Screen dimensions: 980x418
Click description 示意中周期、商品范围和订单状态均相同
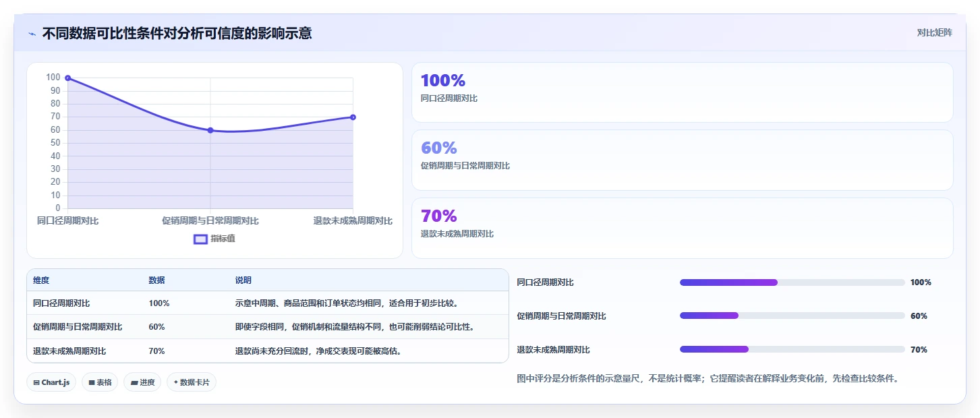308,303
